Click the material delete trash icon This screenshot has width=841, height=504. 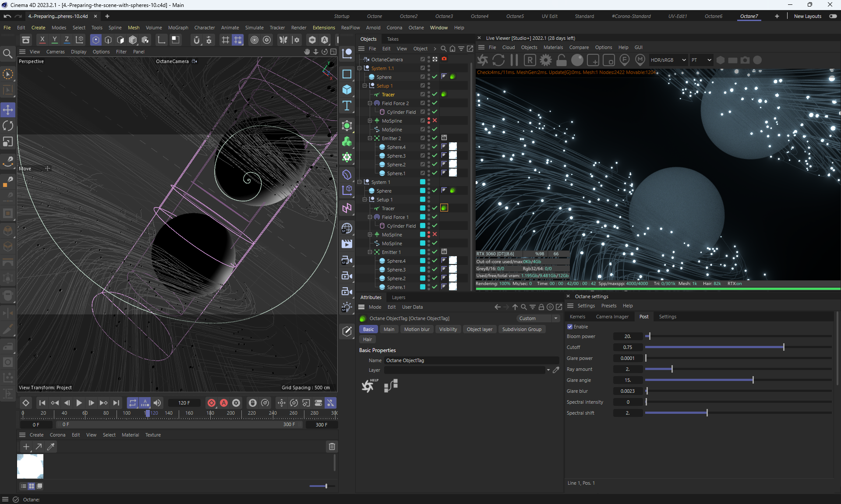pos(332,447)
